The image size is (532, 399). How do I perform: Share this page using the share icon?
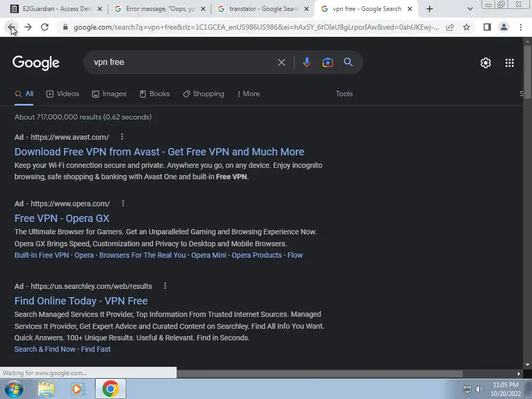pos(450,27)
